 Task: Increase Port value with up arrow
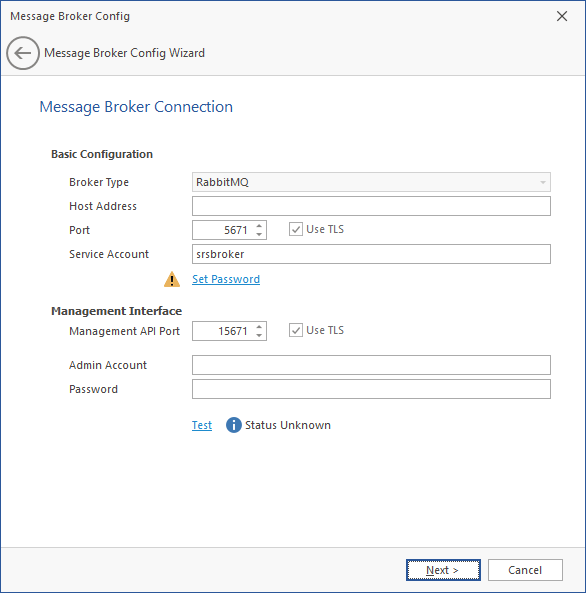[259, 226]
